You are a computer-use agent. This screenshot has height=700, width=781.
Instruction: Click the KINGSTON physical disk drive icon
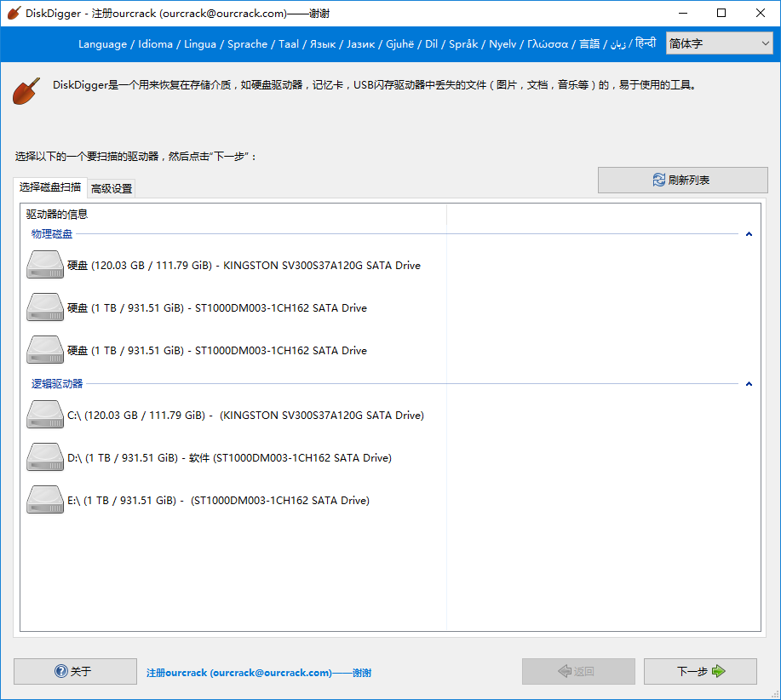point(45,265)
